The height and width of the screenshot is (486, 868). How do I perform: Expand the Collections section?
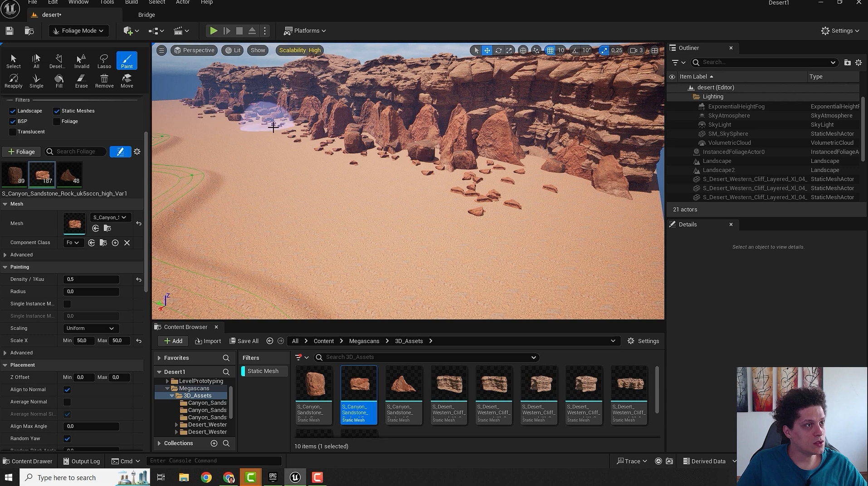(159, 443)
